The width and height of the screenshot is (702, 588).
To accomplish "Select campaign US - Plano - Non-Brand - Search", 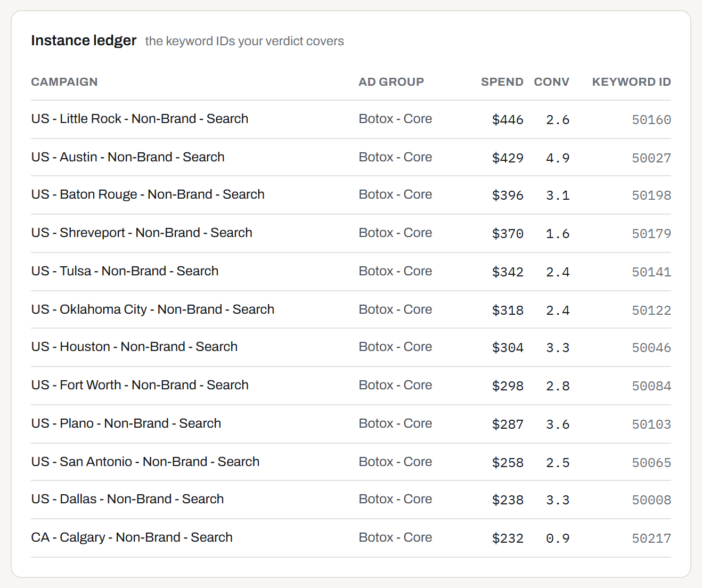I will click(126, 423).
